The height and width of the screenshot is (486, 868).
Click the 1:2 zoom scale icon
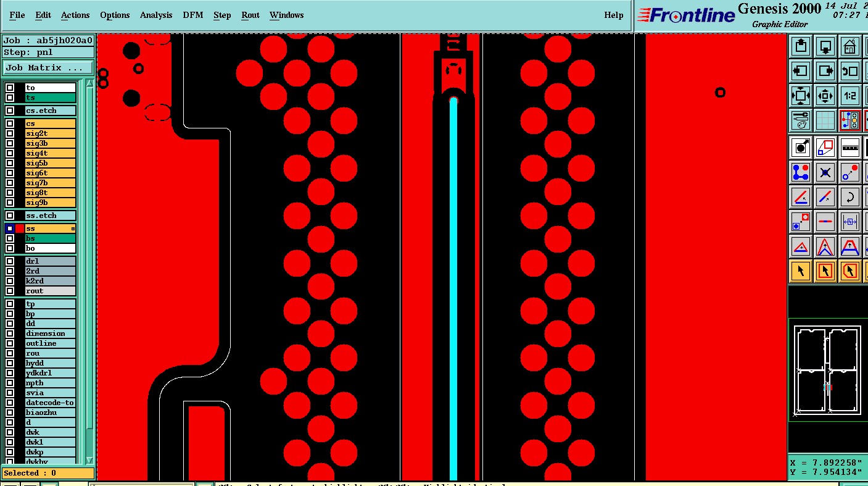pos(850,96)
